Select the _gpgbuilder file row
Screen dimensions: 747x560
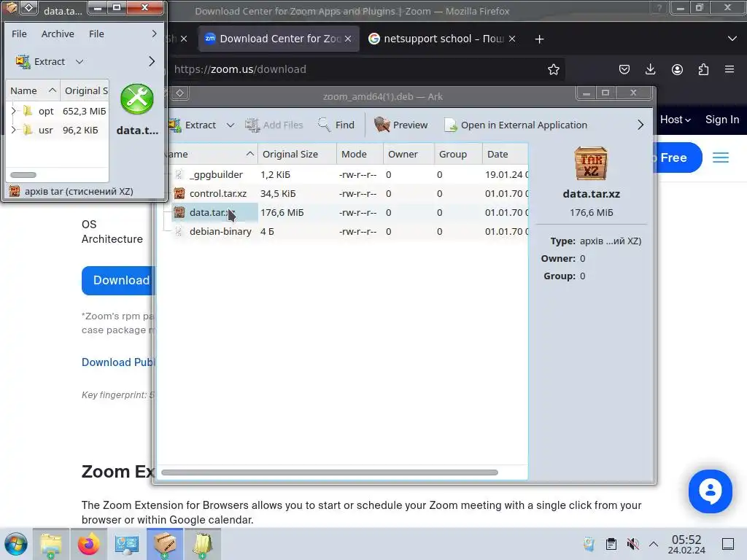[x=345, y=175]
